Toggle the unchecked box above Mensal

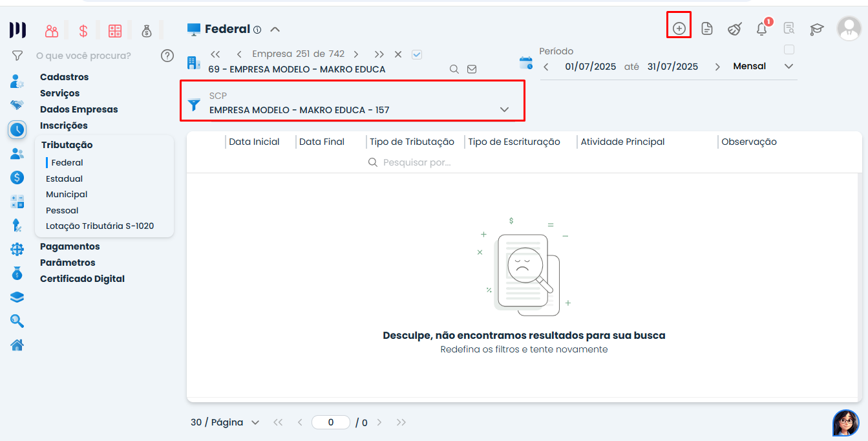pyautogui.click(x=789, y=50)
